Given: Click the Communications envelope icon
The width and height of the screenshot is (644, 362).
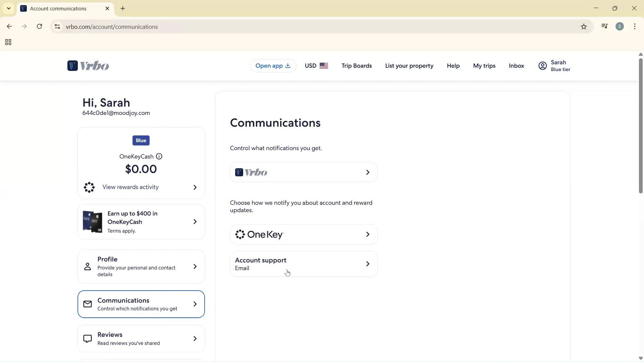Looking at the screenshot, I should click(x=88, y=304).
